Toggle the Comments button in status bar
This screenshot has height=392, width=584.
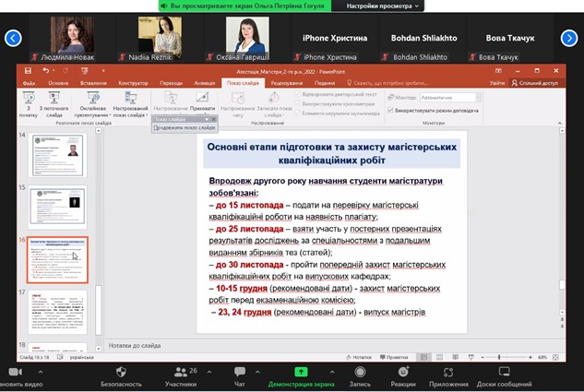pos(394,357)
